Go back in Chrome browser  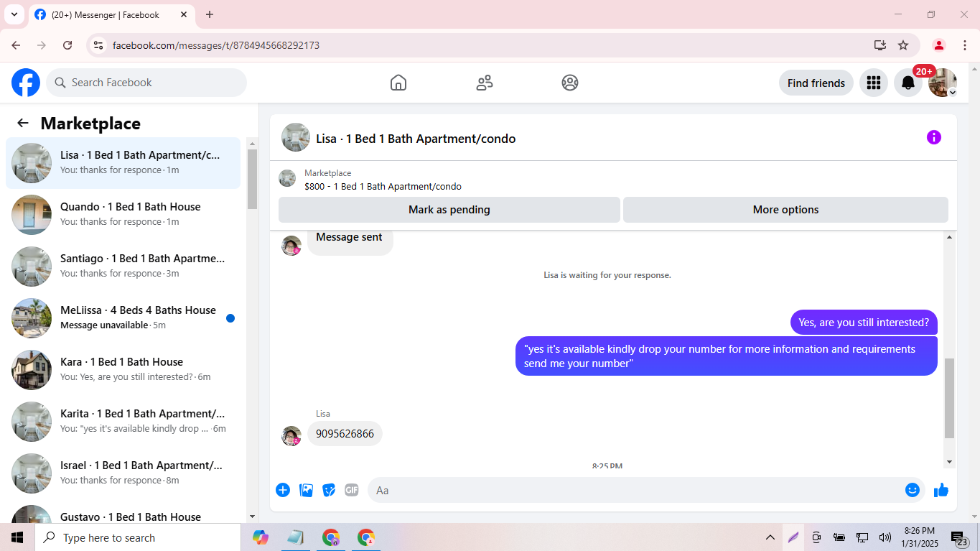[16, 45]
